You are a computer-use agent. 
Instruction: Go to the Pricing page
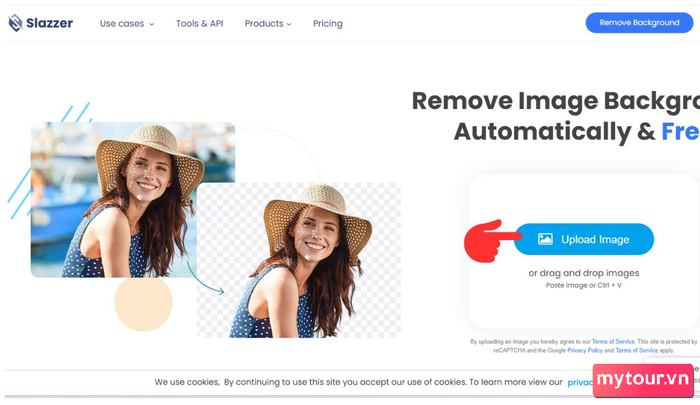328,24
